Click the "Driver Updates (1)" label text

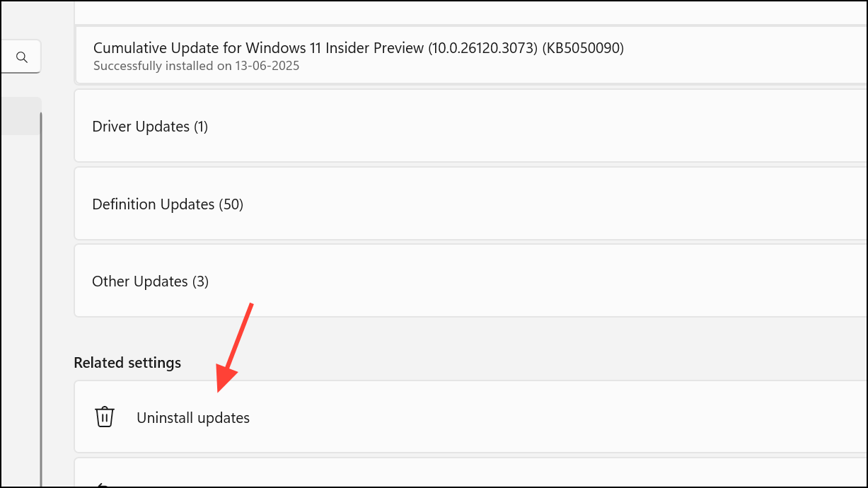(150, 127)
